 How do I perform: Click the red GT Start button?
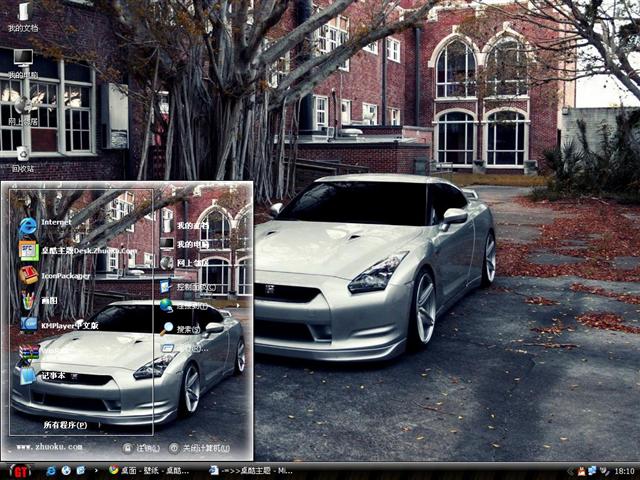(19, 471)
